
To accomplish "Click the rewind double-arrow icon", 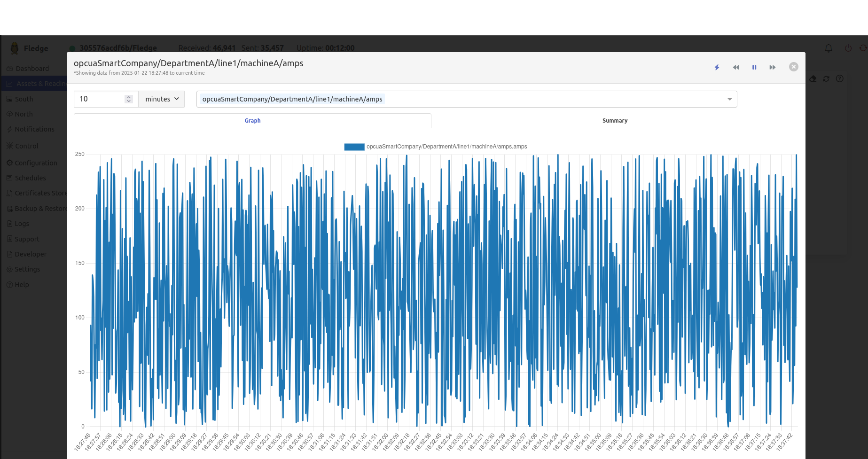I will (x=735, y=67).
